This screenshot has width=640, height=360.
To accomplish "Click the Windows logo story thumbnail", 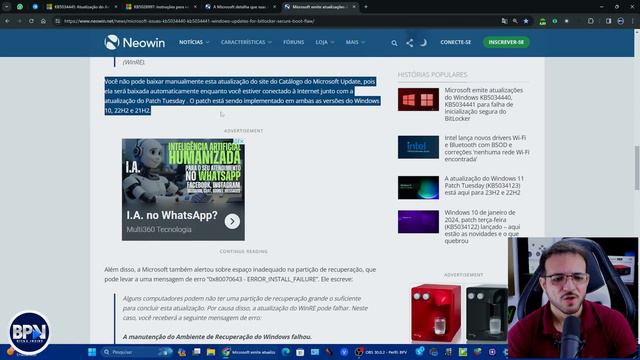I will pyautogui.click(x=418, y=99).
